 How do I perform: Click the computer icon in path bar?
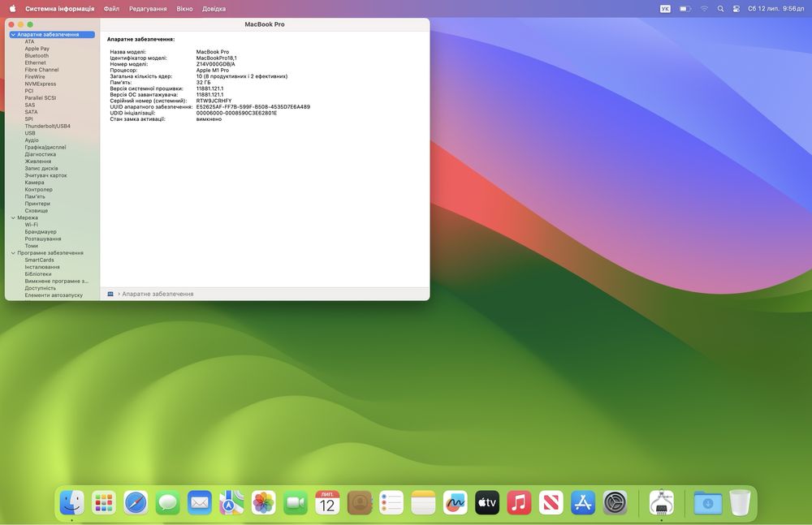click(110, 294)
